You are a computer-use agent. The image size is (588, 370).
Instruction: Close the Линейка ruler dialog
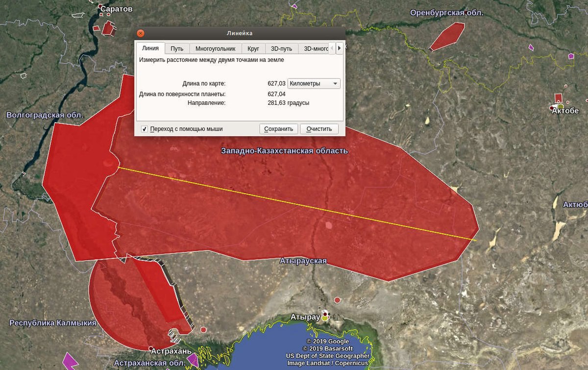pyautogui.click(x=141, y=33)
